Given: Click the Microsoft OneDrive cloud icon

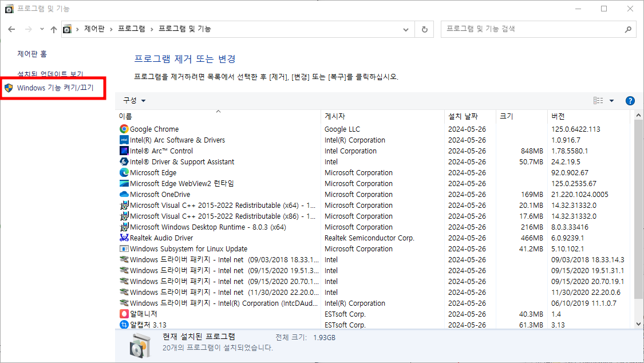Looking at the screenshot, I should pyautogui.click(x=124, y=194).
